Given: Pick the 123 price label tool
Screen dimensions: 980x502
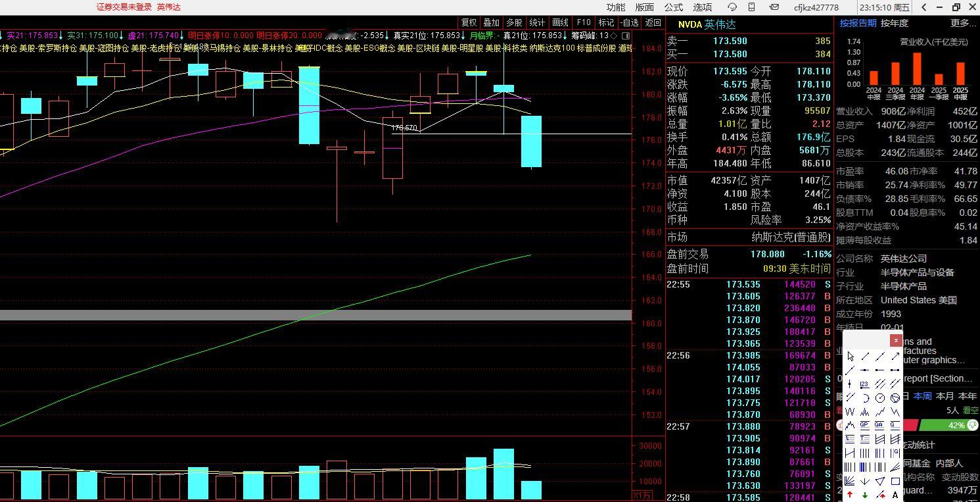Looking at the screenshot, I should click(865, 384).
